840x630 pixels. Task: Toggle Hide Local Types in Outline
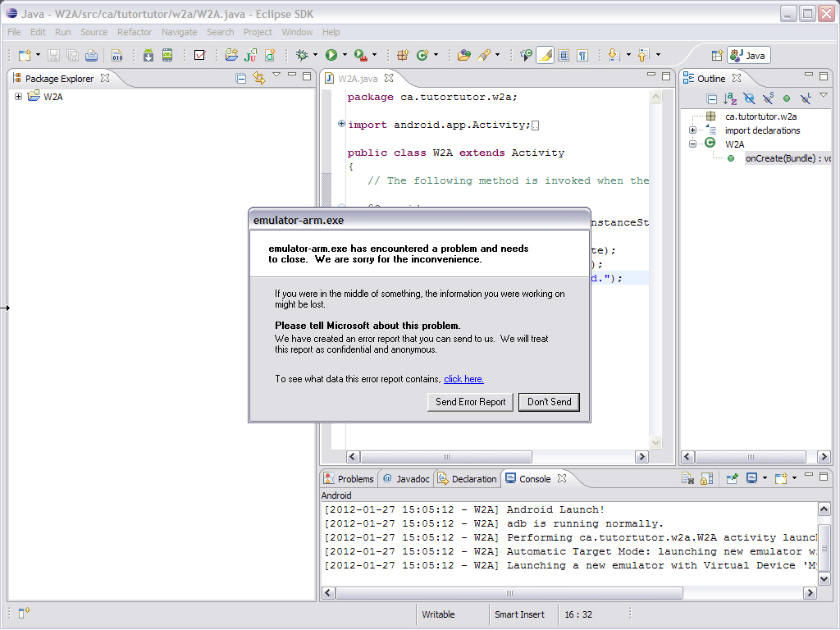click(806, 98)
